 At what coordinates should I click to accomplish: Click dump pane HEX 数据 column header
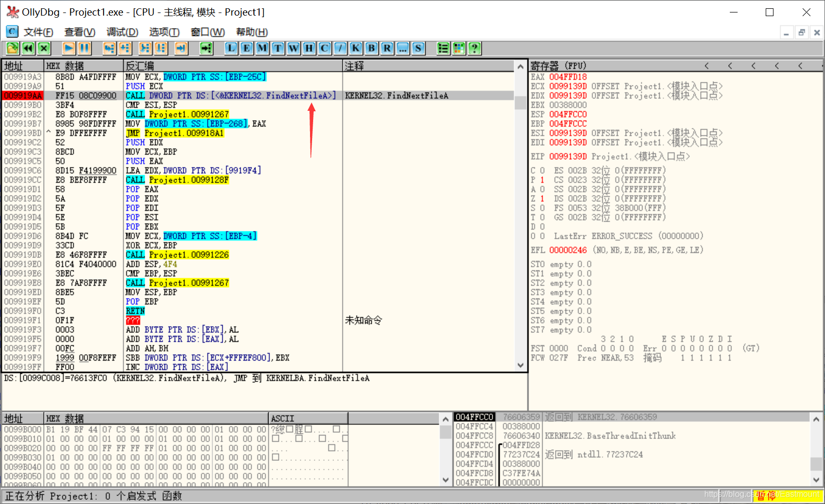click(x=156, y=418)
